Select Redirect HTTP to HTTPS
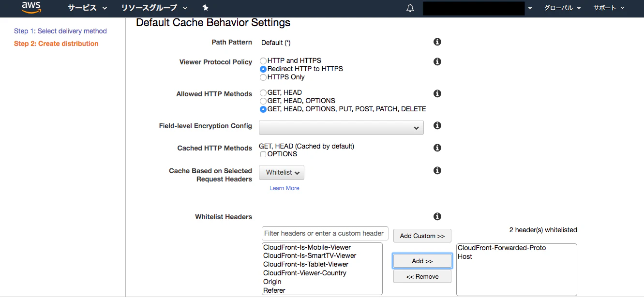The width and height of the screenshot is (644, 300). point(263,69)
